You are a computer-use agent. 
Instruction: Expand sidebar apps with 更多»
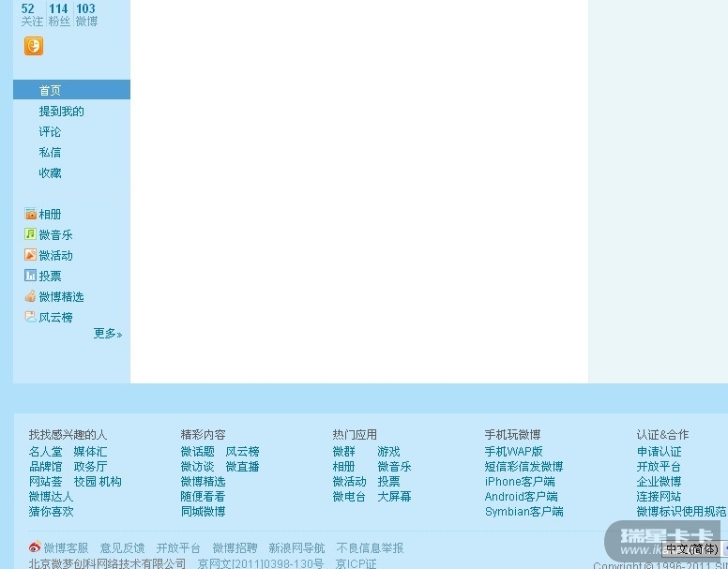click(108, 334)
